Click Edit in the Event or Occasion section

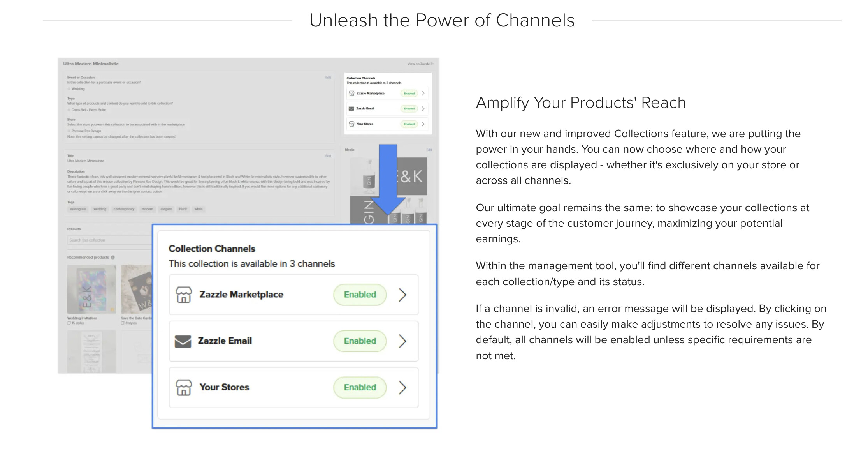(x=328, y=78)
